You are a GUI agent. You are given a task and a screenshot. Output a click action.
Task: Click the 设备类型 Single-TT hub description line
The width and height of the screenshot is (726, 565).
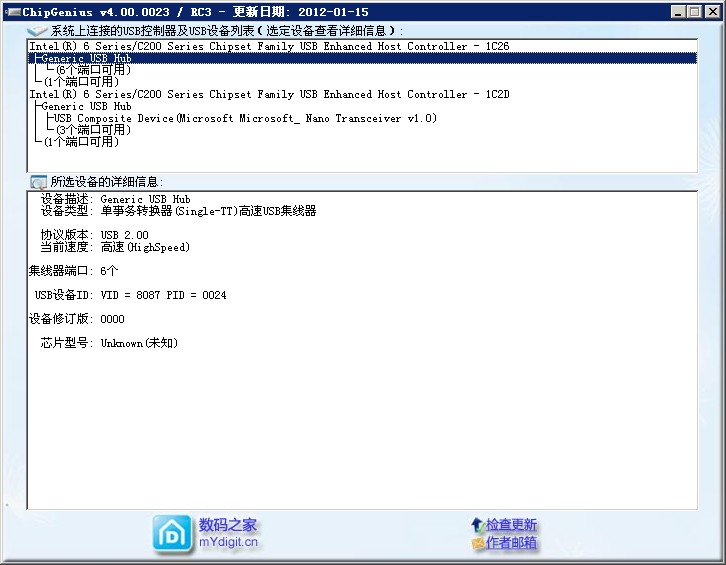pos(178,211)
